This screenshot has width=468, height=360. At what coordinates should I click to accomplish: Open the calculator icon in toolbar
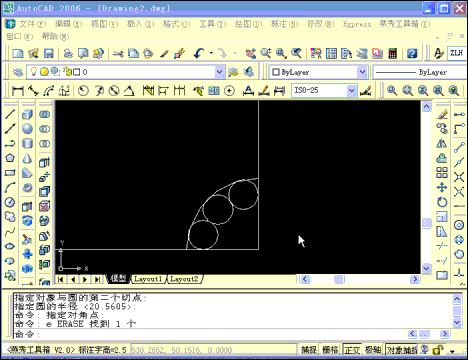click(393, 53)
